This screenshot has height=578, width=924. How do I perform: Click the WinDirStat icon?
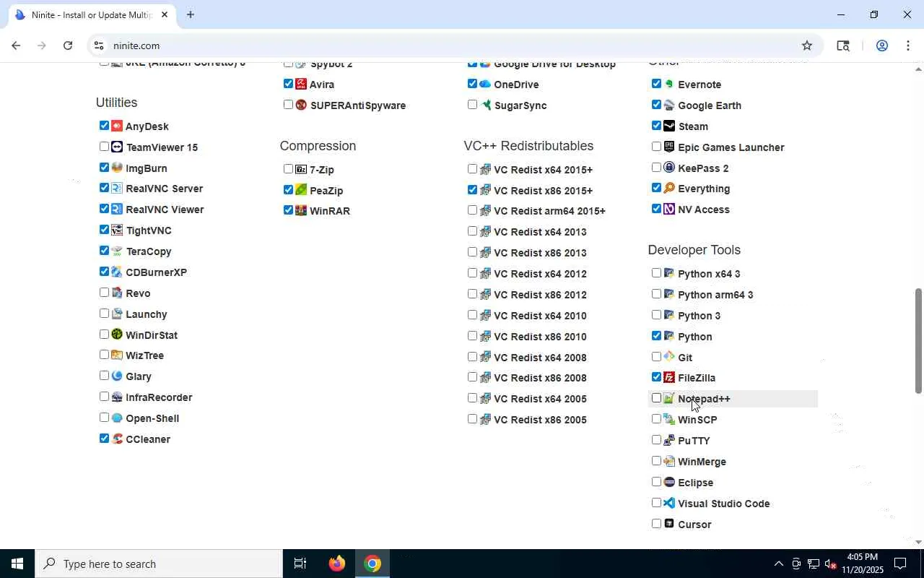click(x=117, y=335)
